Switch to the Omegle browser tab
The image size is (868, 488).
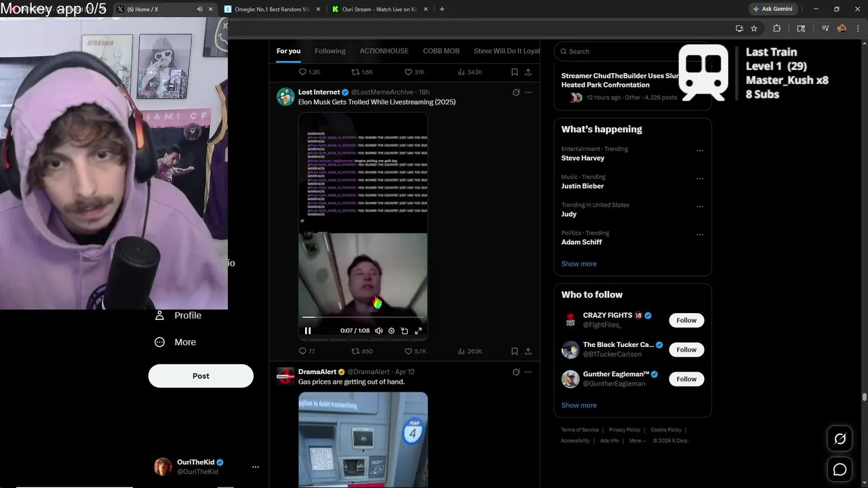[272, 9]
